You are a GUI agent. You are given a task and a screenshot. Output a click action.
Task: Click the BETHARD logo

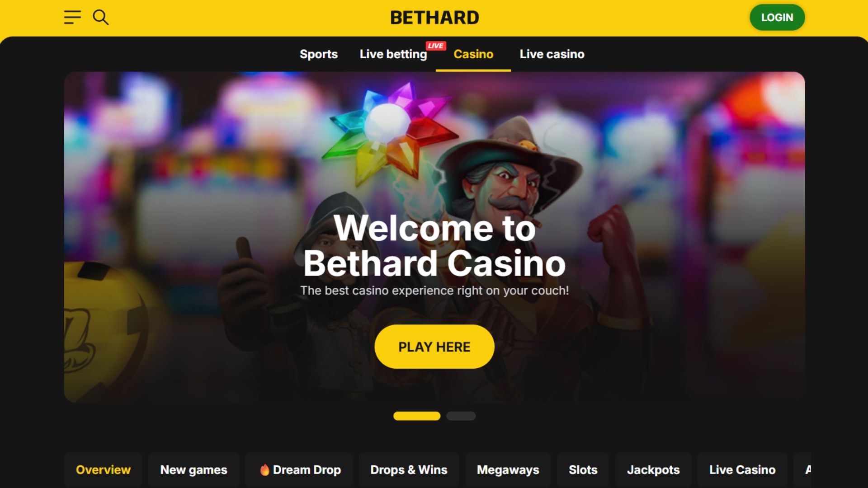(x=434, y=18)
